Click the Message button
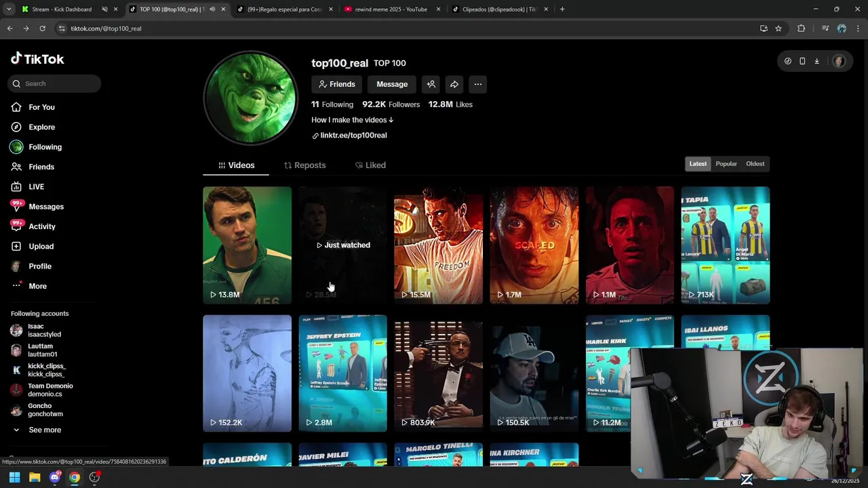This screenshot has height=488, width=868. [x=392, y=84]
